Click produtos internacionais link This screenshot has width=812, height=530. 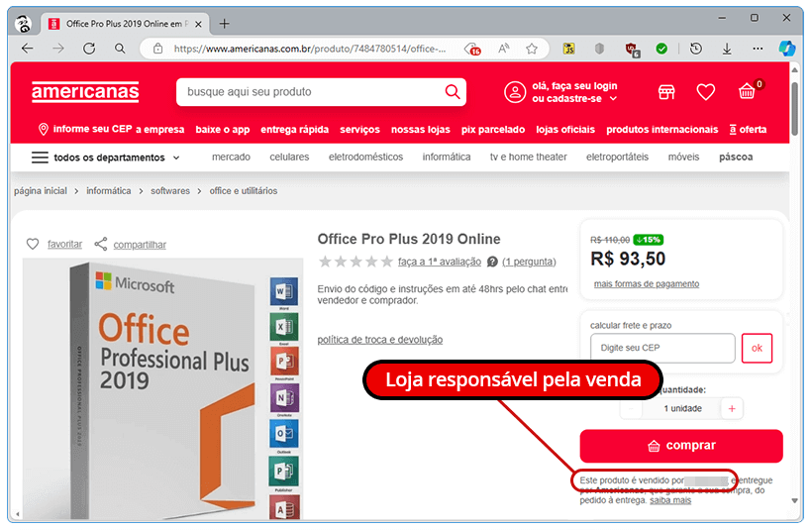click(x=662, y=130)
